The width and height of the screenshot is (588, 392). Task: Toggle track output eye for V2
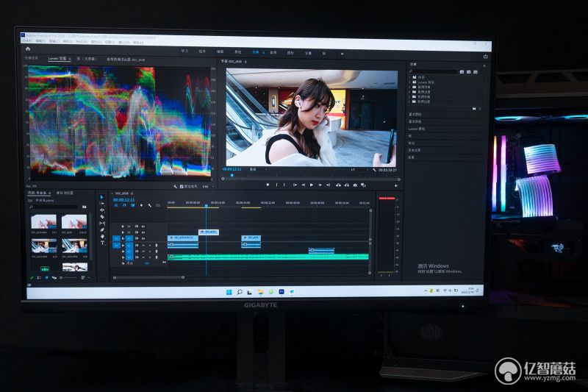tap(143, 232)
